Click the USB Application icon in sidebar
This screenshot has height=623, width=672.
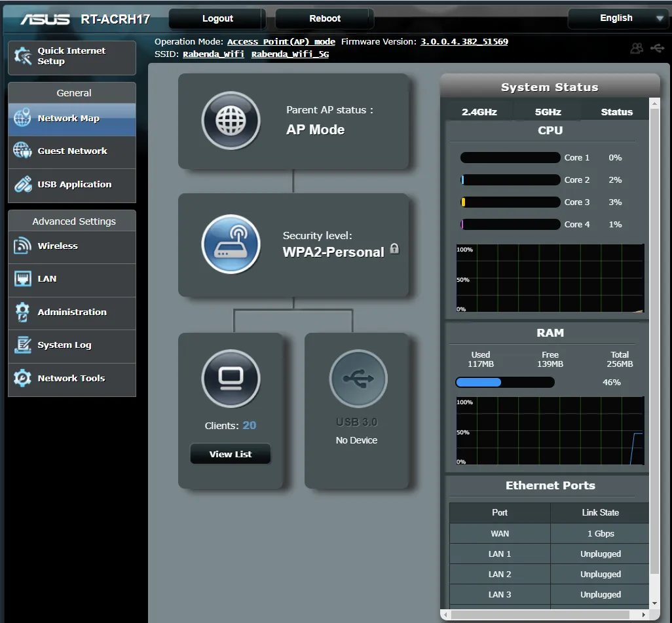click(23, 184)
